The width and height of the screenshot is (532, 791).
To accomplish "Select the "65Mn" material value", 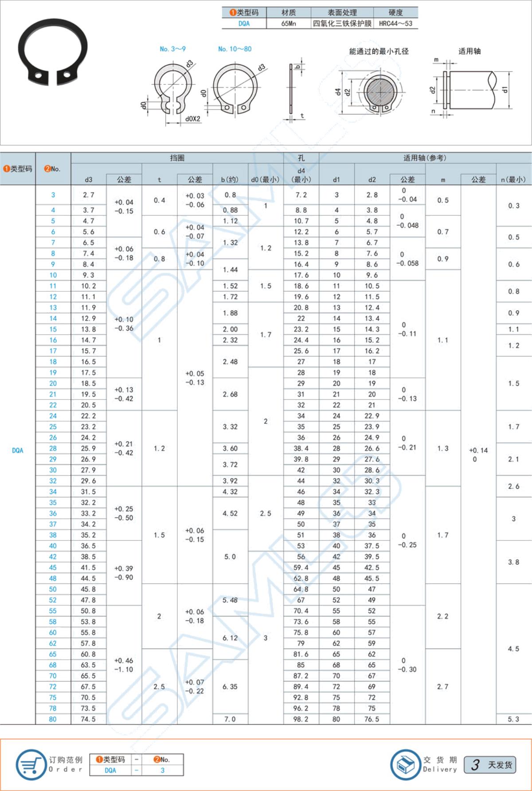I will click(x=289, y=23).
